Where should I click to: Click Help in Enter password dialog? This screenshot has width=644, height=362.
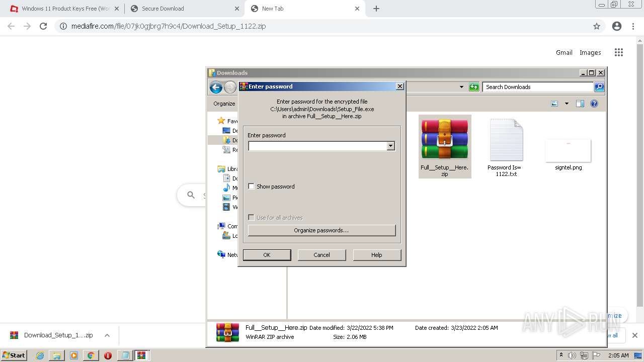tap(377, 255)
